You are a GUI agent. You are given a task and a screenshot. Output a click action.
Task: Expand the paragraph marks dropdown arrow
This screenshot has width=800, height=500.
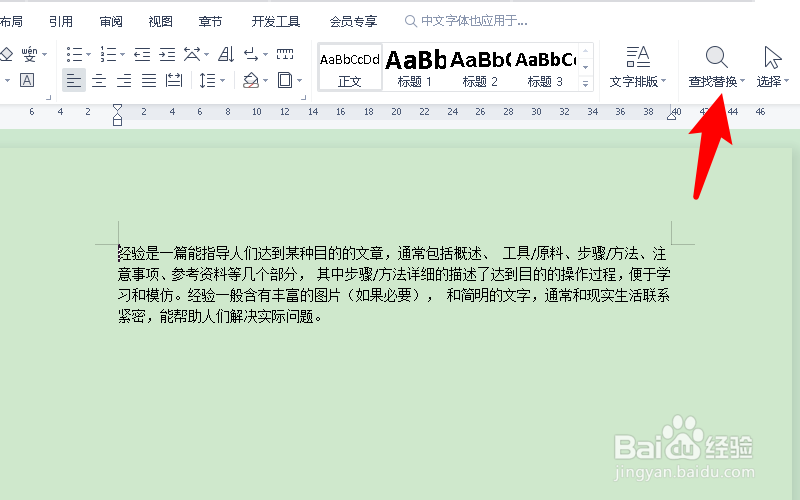coord(265,54)
